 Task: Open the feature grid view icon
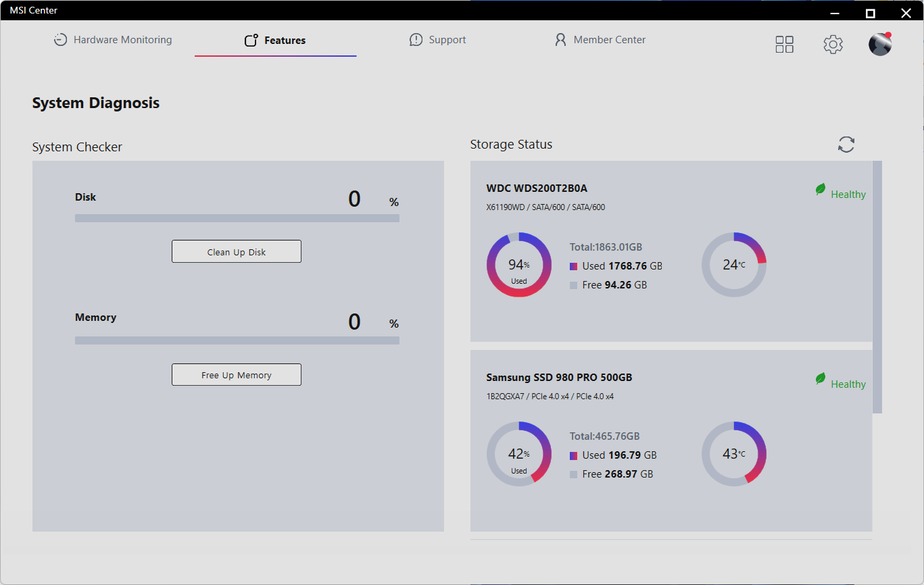tap(784, 45)
